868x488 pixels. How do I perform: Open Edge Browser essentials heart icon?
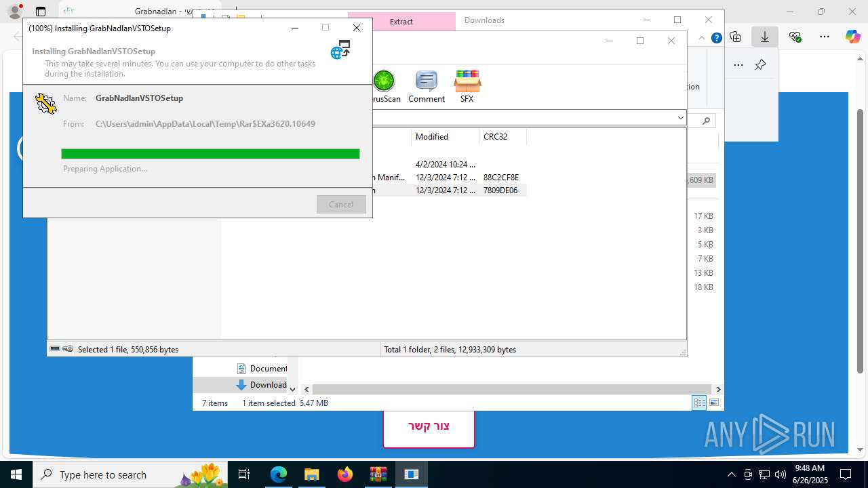point(795,37)
